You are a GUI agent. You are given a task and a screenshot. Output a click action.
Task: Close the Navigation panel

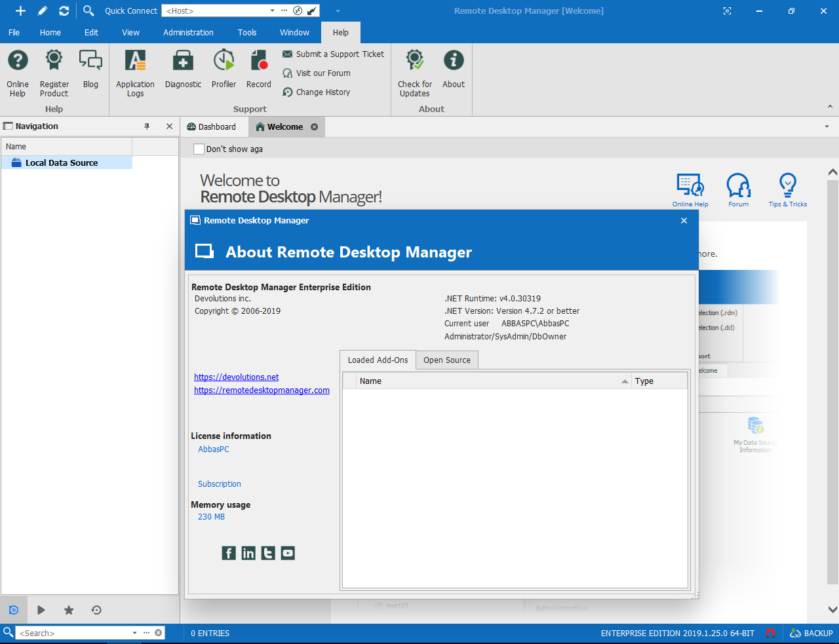[169, 126]
